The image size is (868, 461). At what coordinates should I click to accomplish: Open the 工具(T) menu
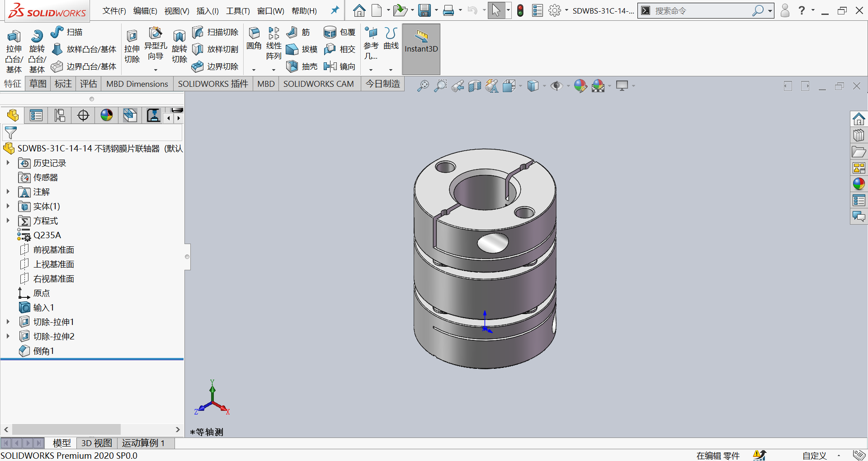[238, 11]
